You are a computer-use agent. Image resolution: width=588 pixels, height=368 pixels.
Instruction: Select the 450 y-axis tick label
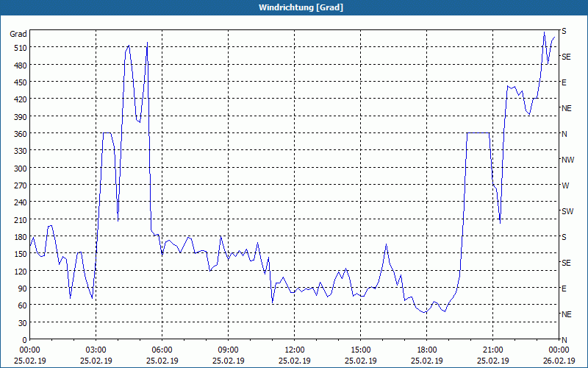tap(21, 82)
